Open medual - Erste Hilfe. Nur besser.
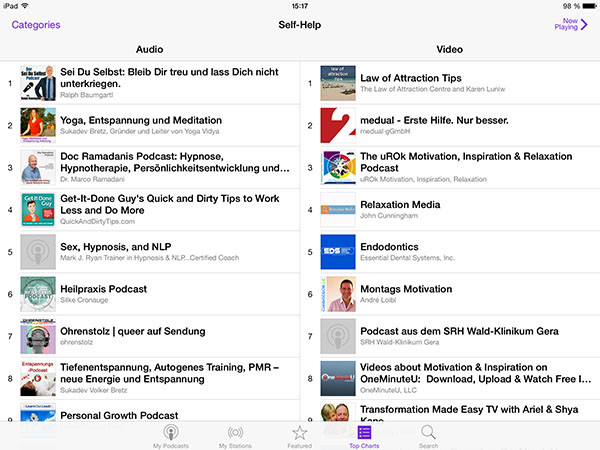Image resolution: width=600 pixels, height=450 pixels. pos(434,120)
